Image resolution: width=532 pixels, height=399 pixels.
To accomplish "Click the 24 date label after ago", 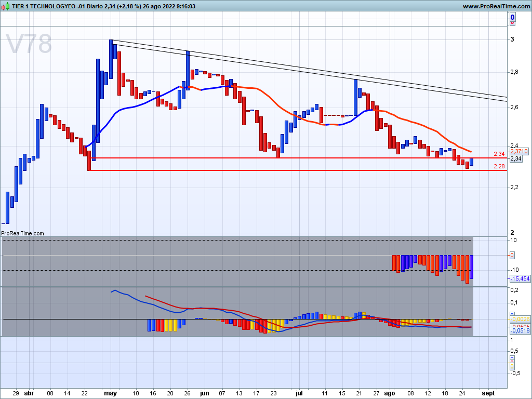I will pyautogui.click(x=462, y=393).
